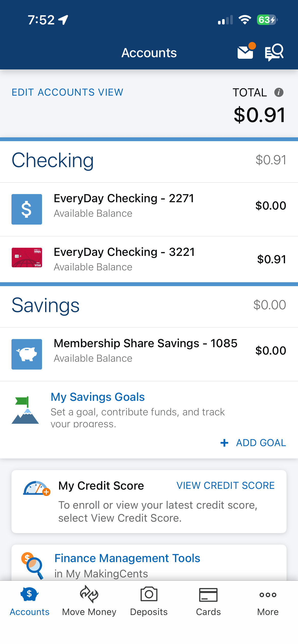Tap the piggy bank savings icon
The width and height of the screenshot is (298, 644).
point(27,354)
